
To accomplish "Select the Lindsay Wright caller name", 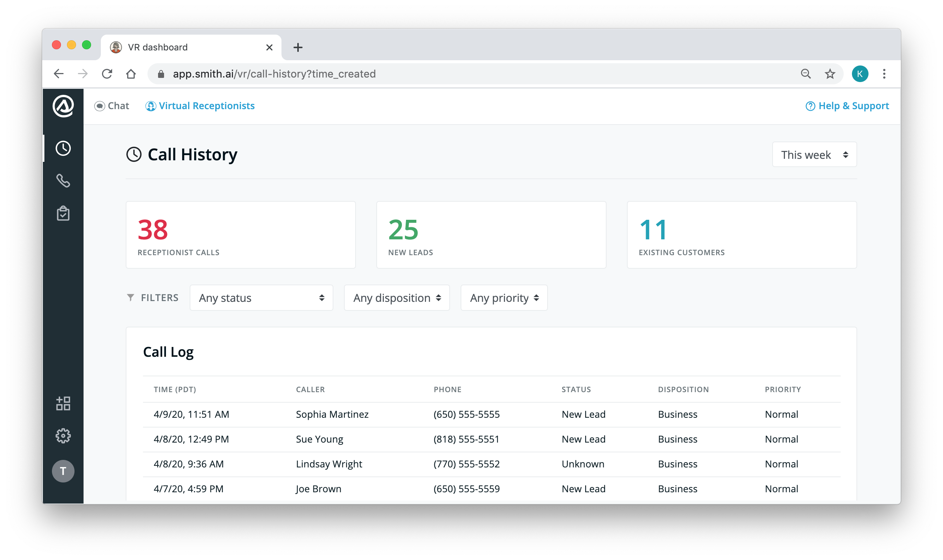I will point(329,464).
